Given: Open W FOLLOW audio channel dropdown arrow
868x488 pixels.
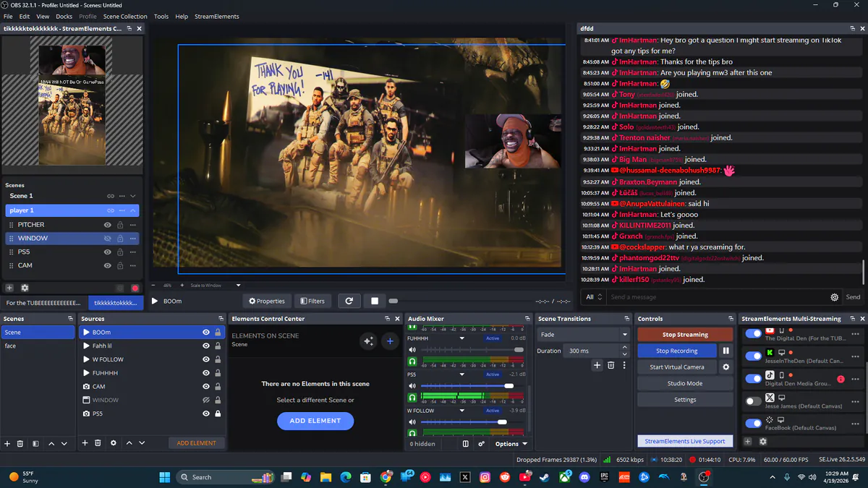Looking at the screenshot, I should point(462,411).
